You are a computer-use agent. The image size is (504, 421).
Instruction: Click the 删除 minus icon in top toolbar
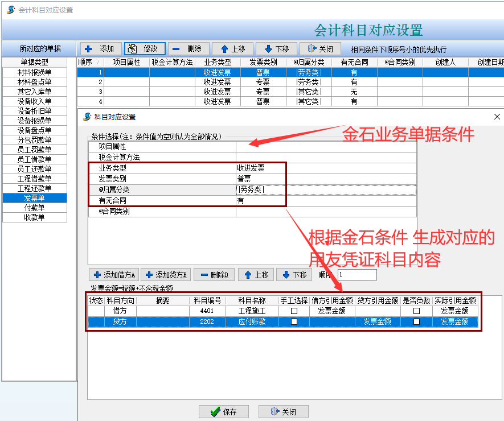click(177, 49)
